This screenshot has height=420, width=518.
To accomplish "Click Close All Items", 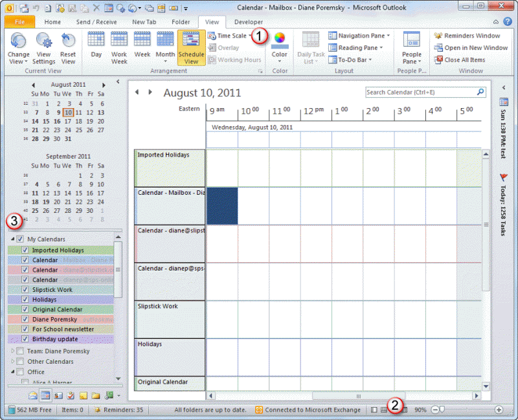I will pos(460,60).
